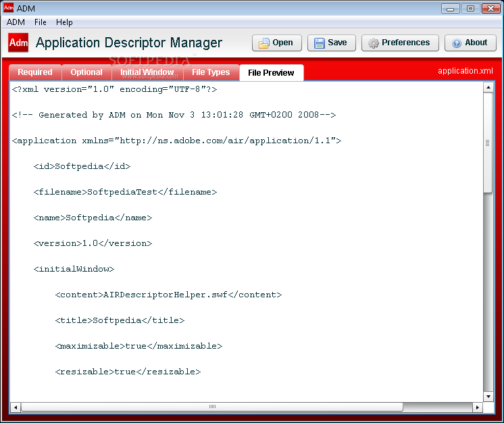The height and width of the screenshot is (423, 504).
Task: Show the About information
Action: point(470,43)
